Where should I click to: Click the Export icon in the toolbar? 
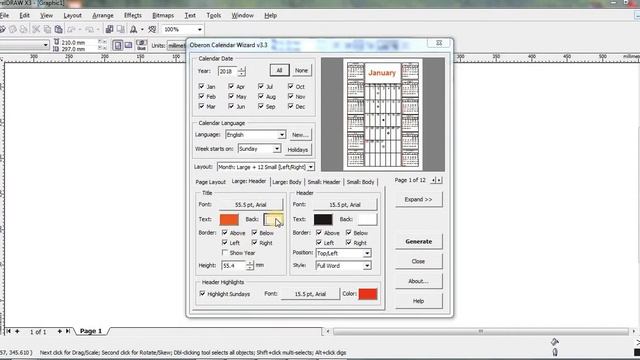(x=121, y=29)
